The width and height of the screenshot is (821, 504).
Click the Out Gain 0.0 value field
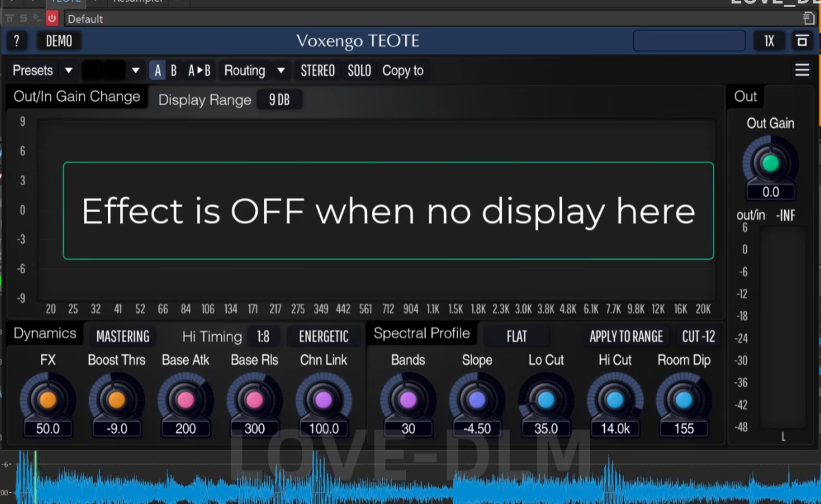(x=770, y=192)
